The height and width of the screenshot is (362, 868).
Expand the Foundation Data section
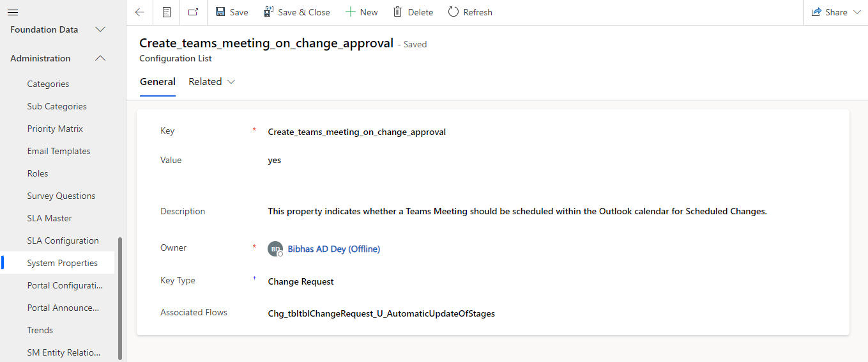click(x=100, y=29)
